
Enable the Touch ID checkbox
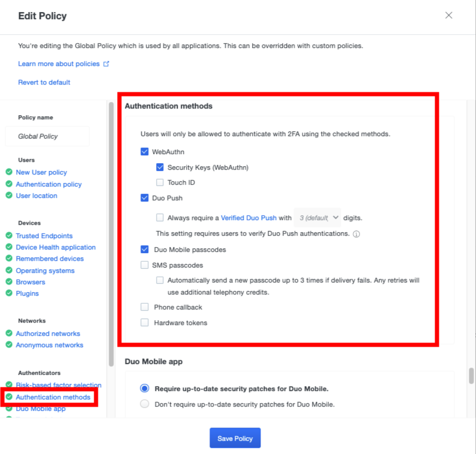tap(160, 182)
